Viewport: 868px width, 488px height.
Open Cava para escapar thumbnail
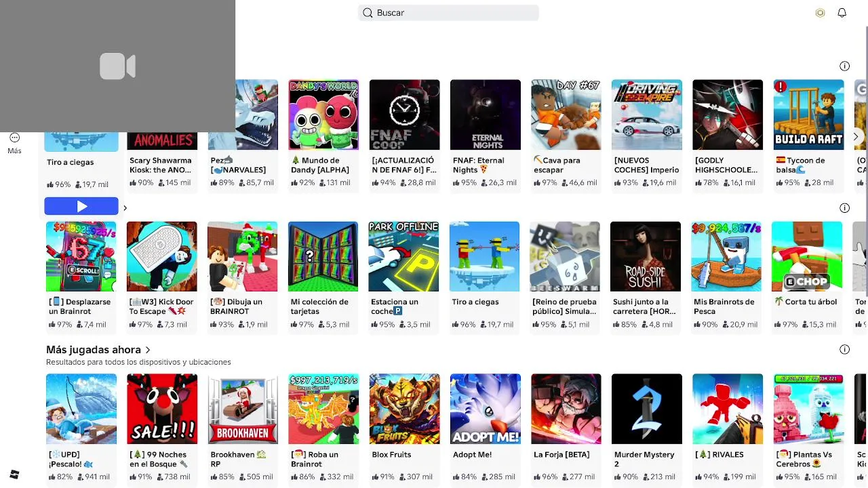pyautogui.click(x=566, y=115)
